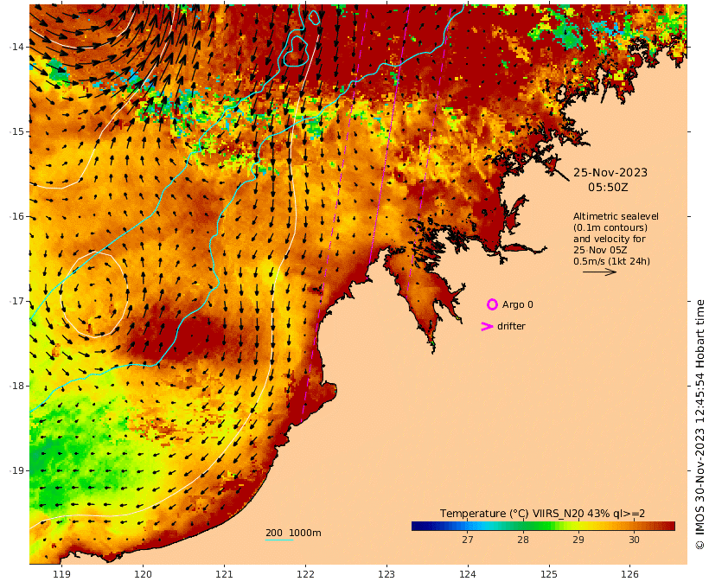Click the white oval eddy contour near 119.5E 17S
Image resolution: width=709 pixels, height=588 pixels.
point(95,295)
